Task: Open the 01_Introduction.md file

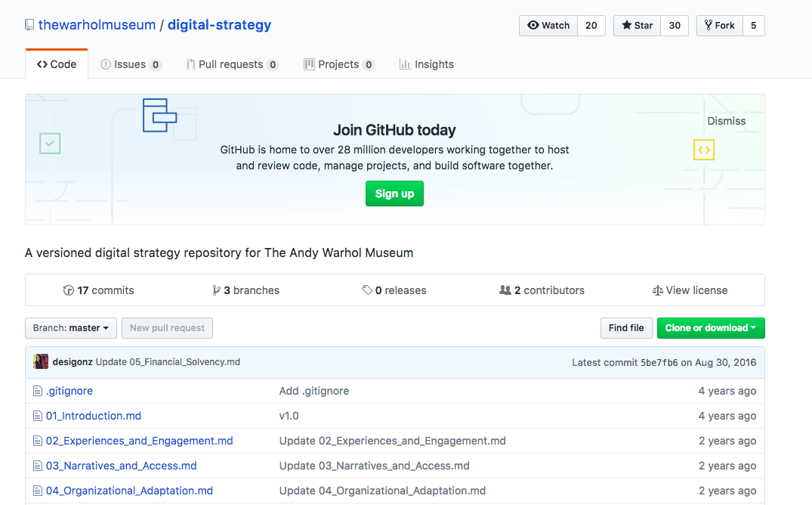Action: [94, 416]
